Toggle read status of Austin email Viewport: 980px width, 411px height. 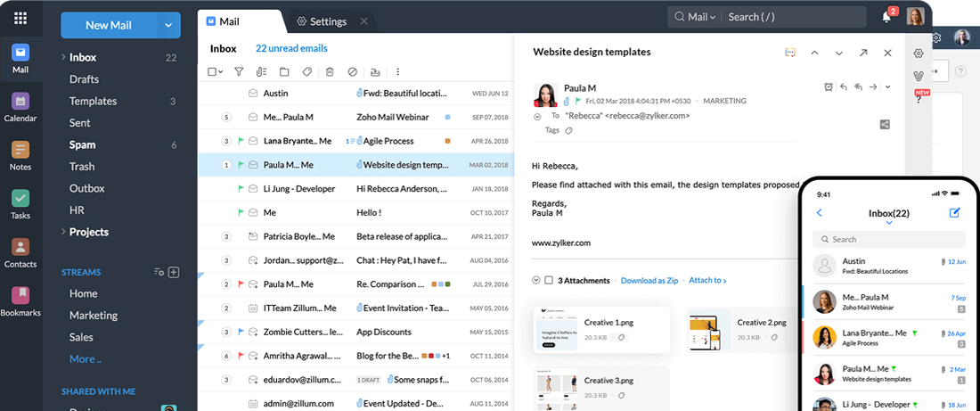[253, 94]
